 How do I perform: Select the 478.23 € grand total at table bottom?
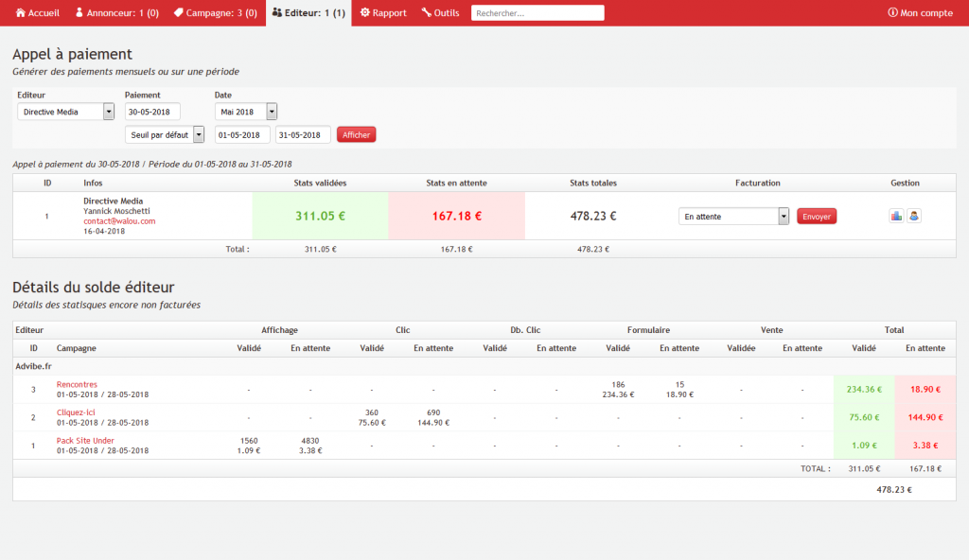[893, 490]
